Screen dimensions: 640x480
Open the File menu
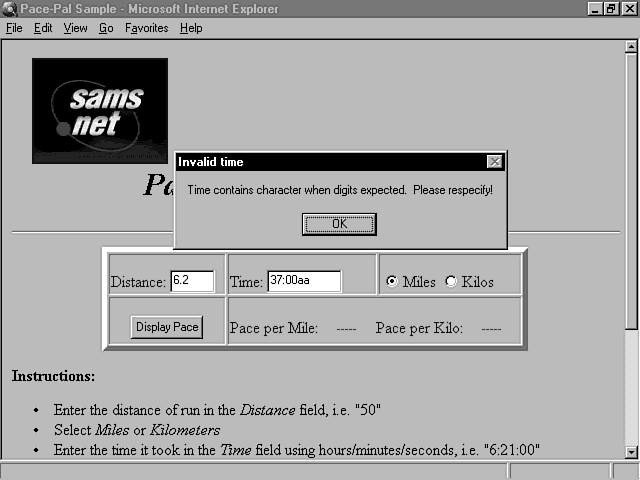(x=14, y=28)
